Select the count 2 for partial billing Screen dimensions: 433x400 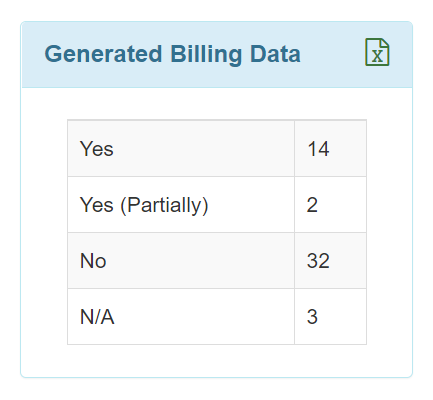click(312, 205)
